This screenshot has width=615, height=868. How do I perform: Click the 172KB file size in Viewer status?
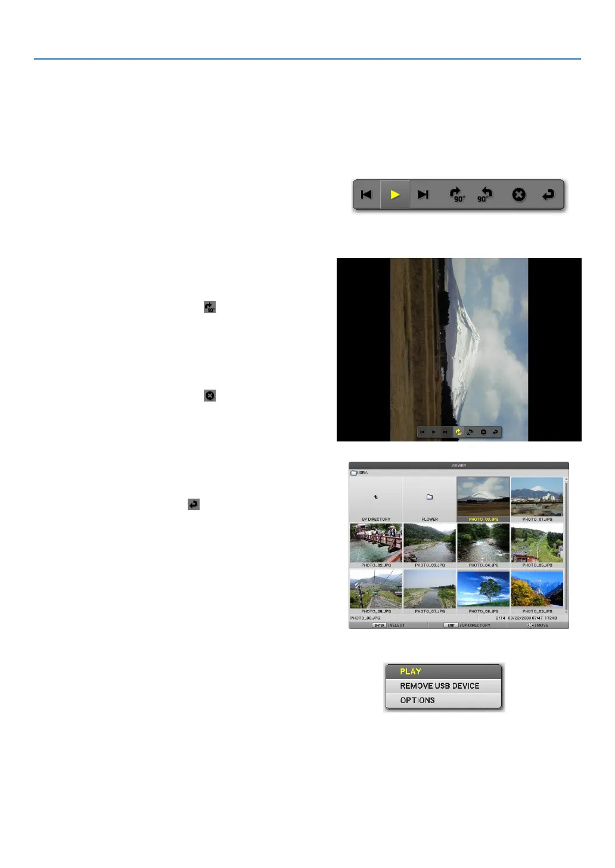pos(551,618)
